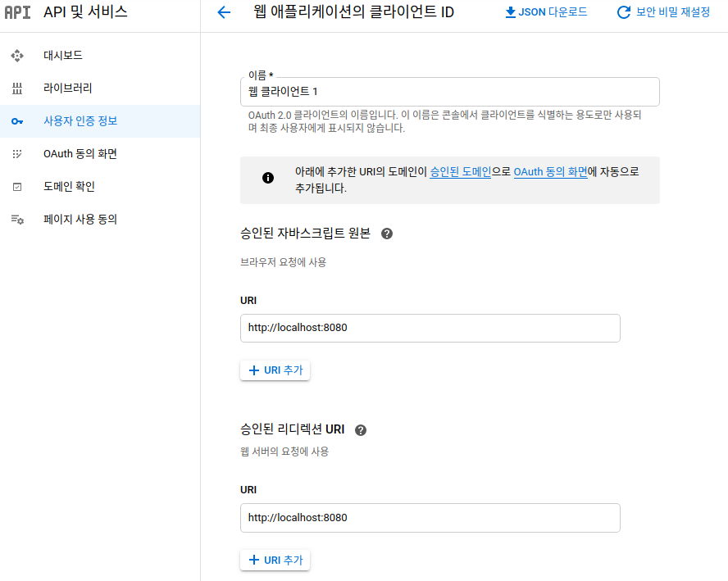The image size is (728, 581).
Task: Add URI under JavaScript origins
Action: pyautogui.click(x=275, y=370)
